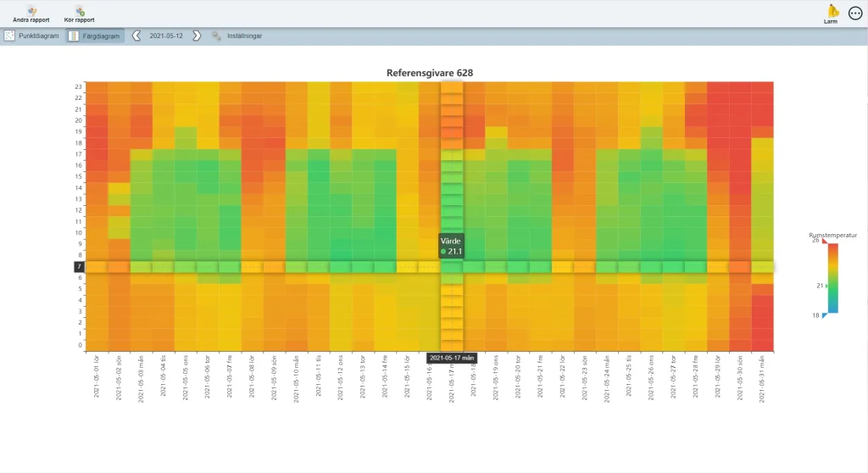The image size is (868, 473).
Task: Click the 2021-05-12 date field
Action: point(166,36)
